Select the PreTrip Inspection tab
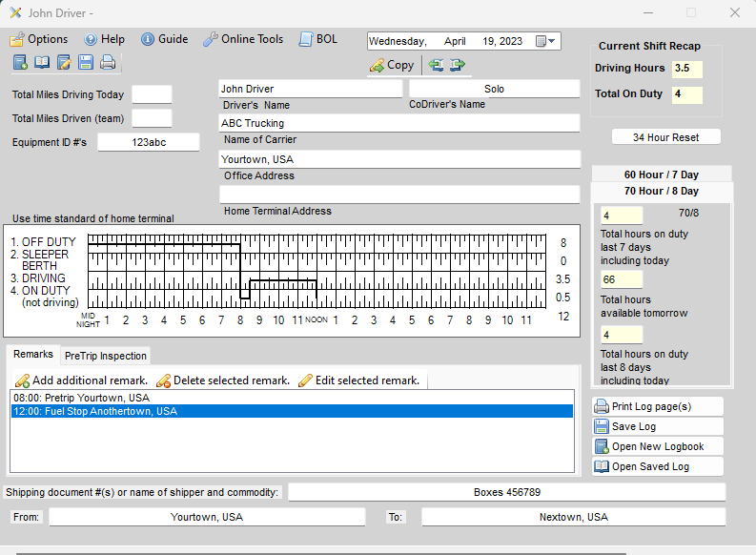Viewport: 756px width, 555px height. pyautogui.click(x=106, y=356)
